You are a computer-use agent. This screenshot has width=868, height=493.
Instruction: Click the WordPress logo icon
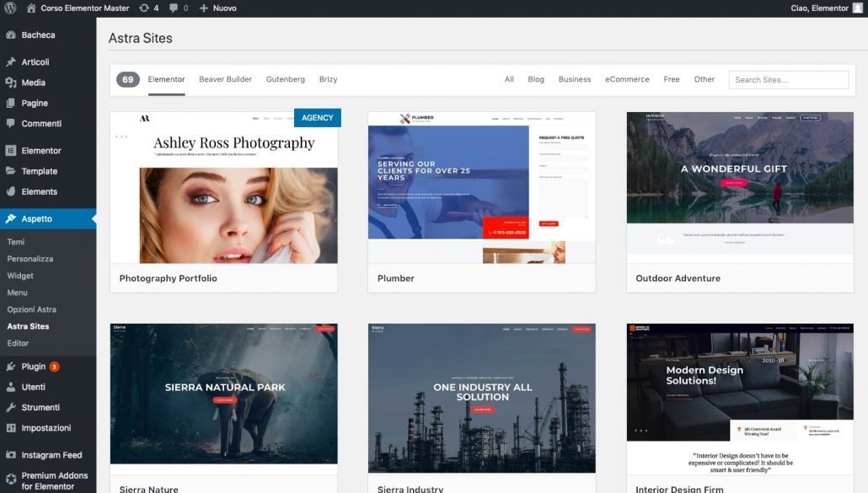coord(10,8)
